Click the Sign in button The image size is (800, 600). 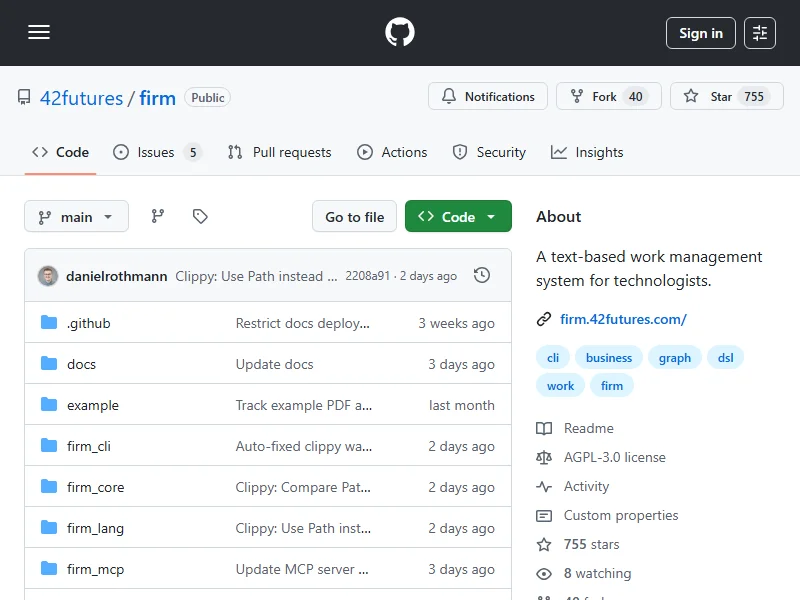coord(700,33)
